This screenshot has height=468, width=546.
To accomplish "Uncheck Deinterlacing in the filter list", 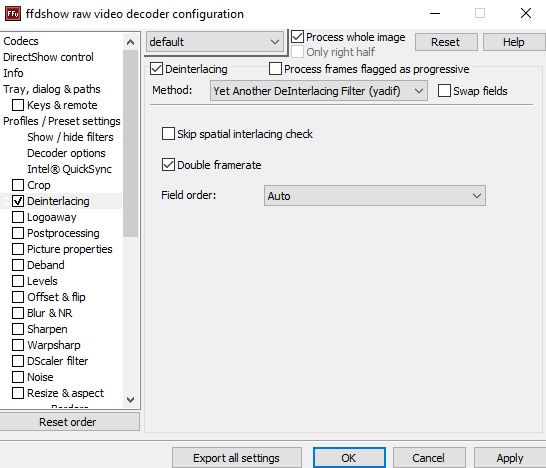I will [18, 201].
